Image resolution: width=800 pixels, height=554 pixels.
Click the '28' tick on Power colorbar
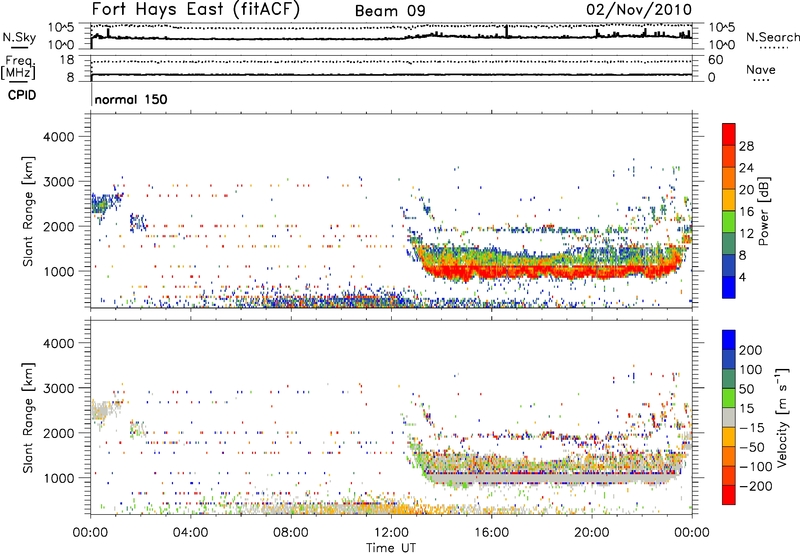[x=746, y=146]
